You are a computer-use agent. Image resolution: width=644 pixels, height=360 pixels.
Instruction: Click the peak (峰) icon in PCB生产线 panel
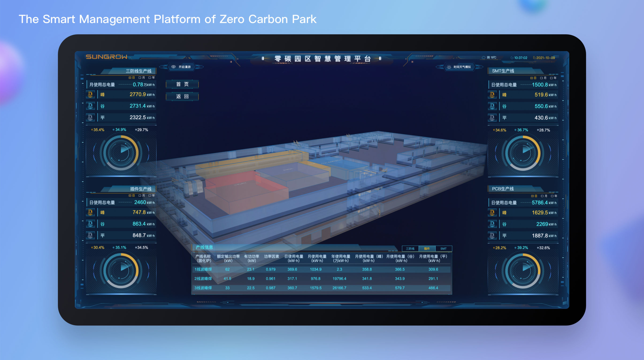(492, 212)
